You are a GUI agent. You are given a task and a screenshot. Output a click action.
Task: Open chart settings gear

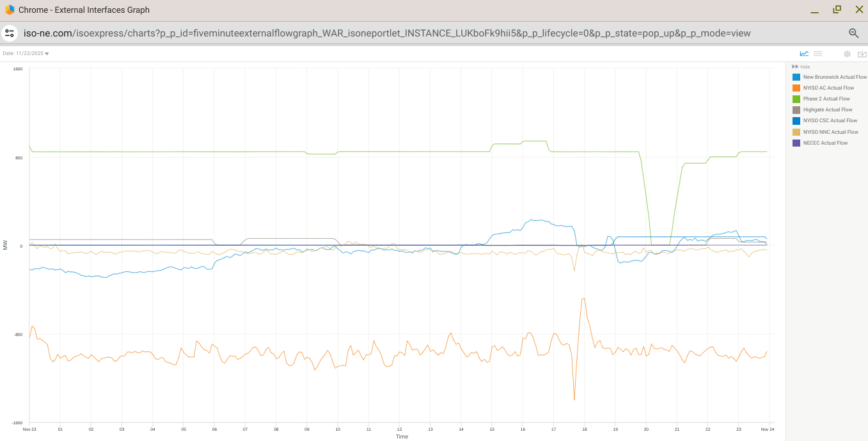coord(847,54)
